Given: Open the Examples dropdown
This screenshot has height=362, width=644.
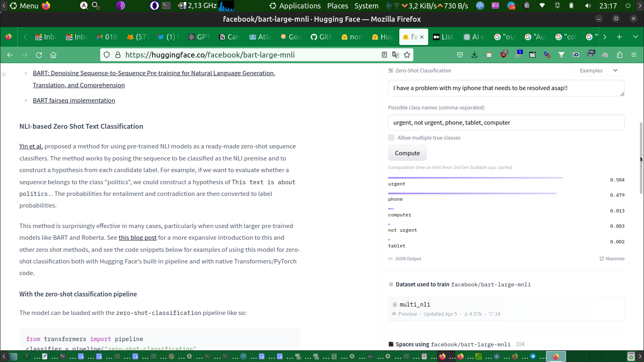Looking at the screenshot, I should point(599,70).
